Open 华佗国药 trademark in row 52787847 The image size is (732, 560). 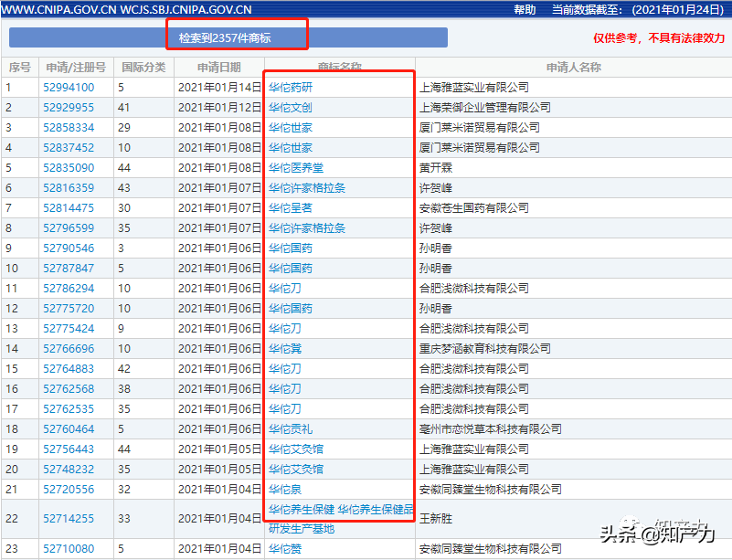click(291, 268)
